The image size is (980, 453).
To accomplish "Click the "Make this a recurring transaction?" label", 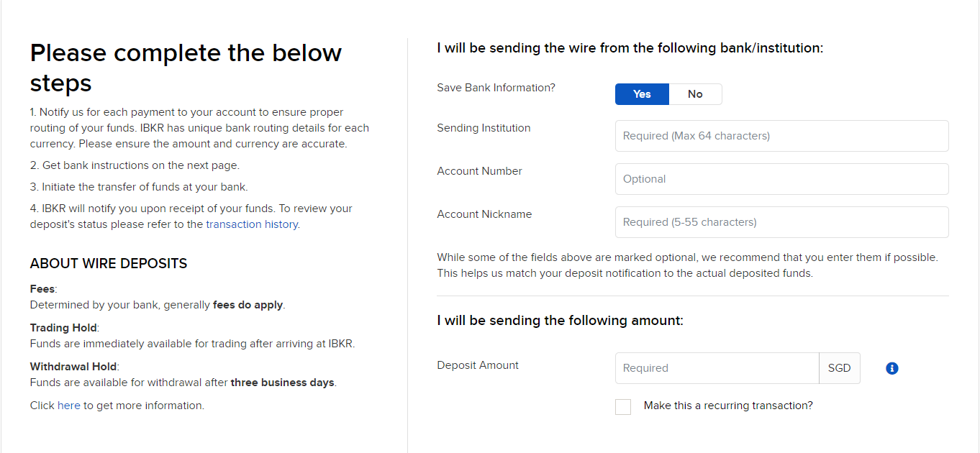I will pos(728,406).
